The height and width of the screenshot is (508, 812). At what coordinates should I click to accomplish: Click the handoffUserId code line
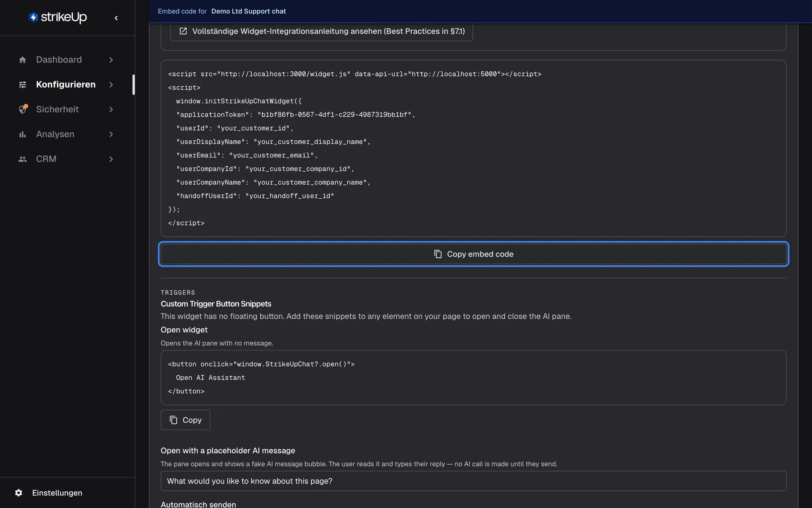255,196
